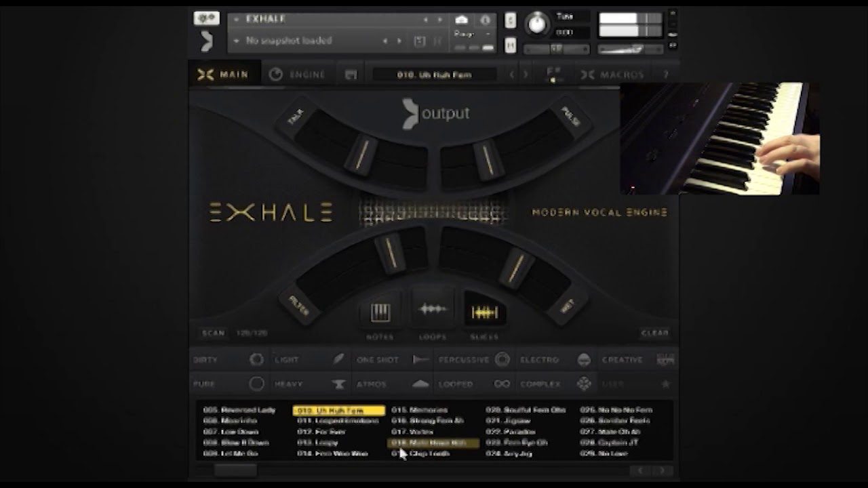Filter presets by Dirty tag
Screen dimensions: 868x488
[x=229, y=360]
